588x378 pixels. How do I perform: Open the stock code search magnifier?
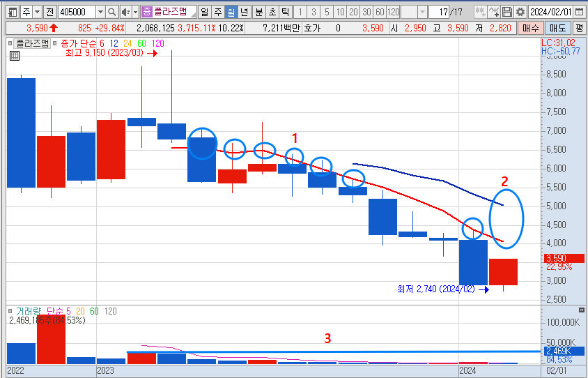tap(111, 12)
